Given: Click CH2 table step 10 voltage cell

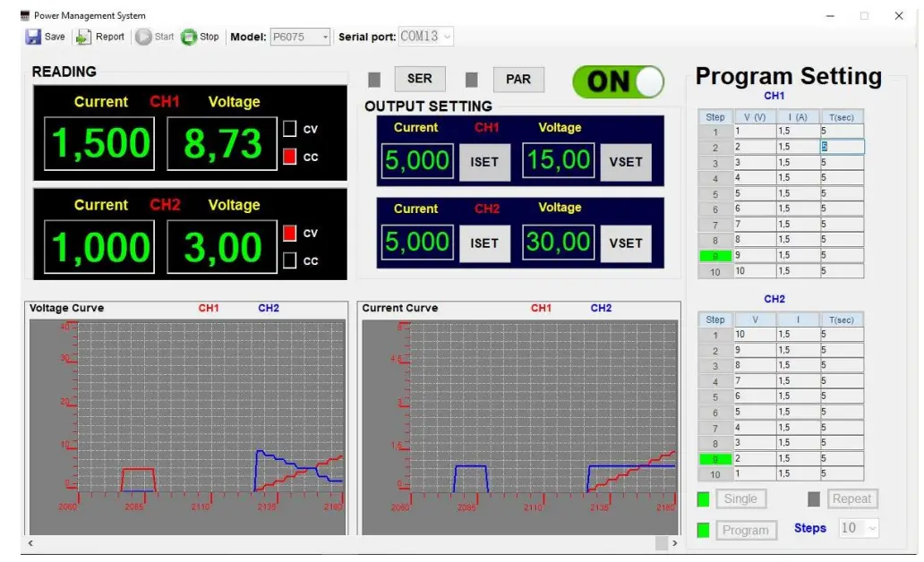Looking at the screenshot, I should 755,473.
